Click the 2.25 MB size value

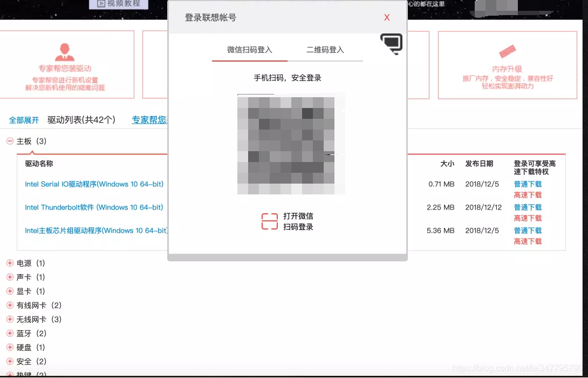(x=441, y=207)
